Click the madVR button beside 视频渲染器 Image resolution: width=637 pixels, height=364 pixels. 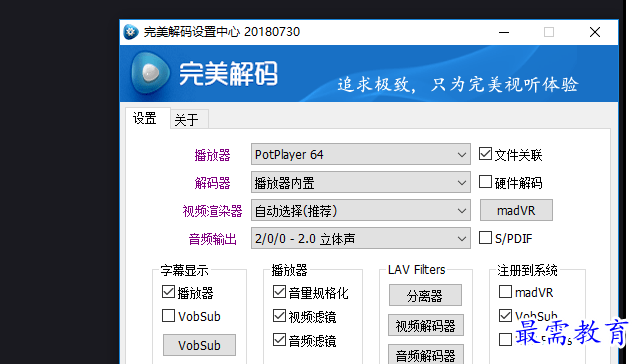point(516,210)
